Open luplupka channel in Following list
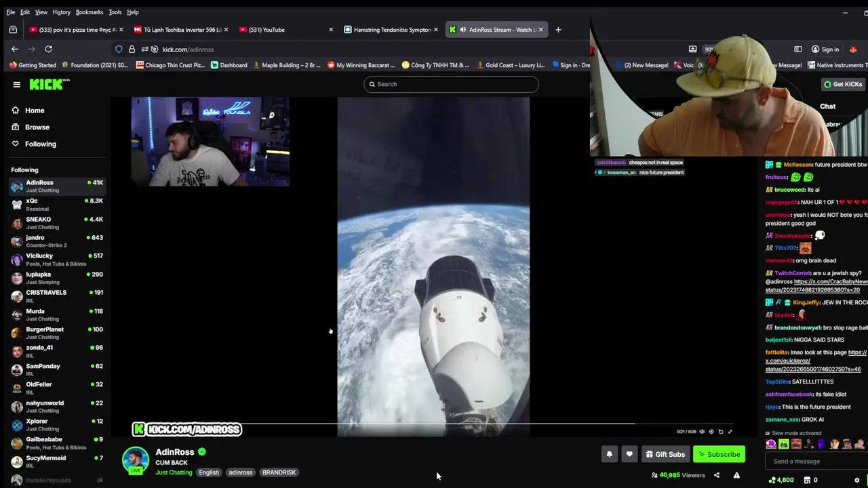This screenshot has width=868, height=488. [x=57, y=278]
